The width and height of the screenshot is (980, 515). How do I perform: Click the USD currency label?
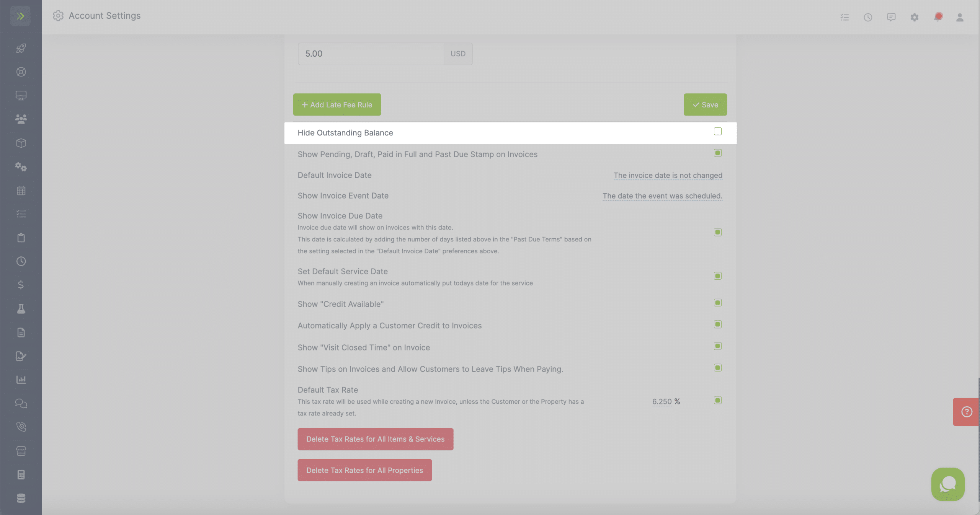tap(458, 54)
